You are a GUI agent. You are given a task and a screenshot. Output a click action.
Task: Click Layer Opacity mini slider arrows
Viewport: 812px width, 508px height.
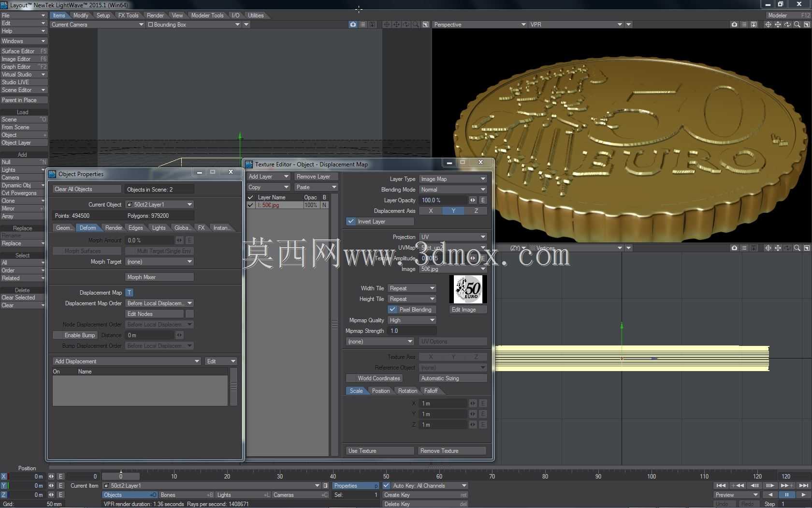point(472,200)
